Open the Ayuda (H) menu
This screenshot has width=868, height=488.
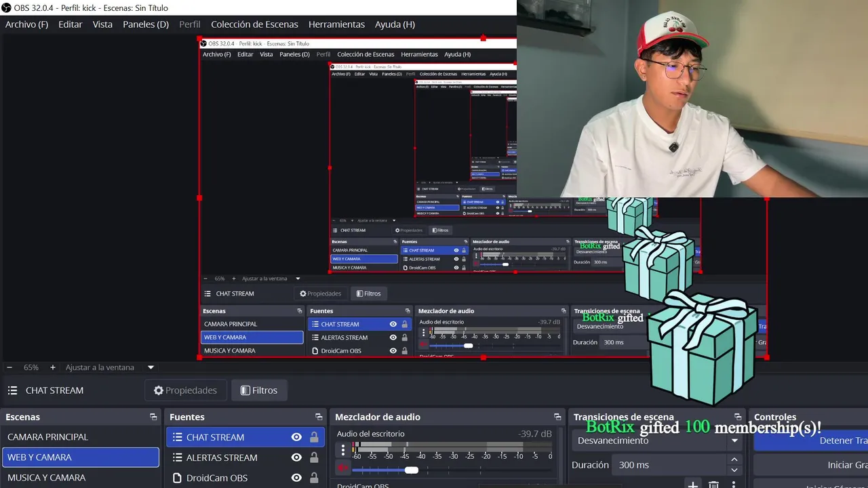(395, 24)
